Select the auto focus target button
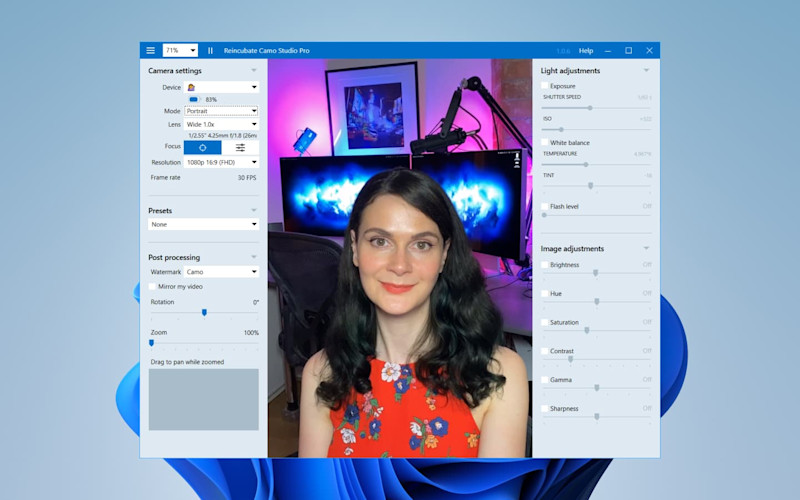Viewport: 800px width, 500px height. click(x=202, y=147)
